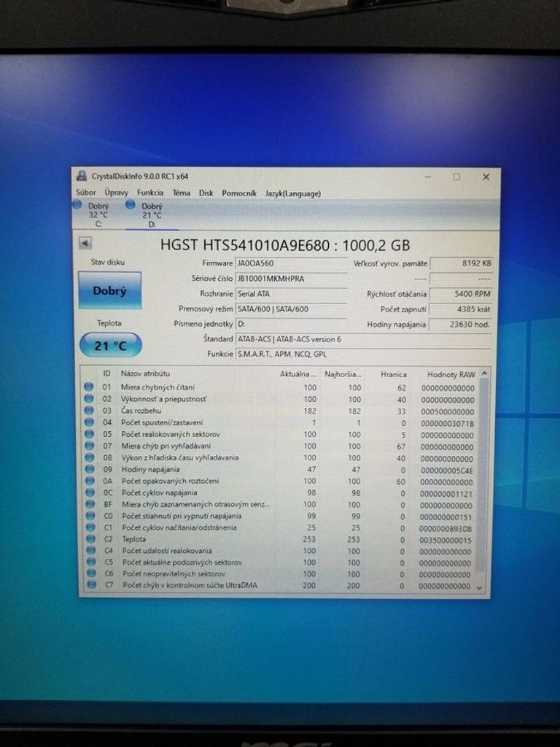Click the Rozhranie field Serial ATA
The image size is (560, 747).
(x=292, y=293)
